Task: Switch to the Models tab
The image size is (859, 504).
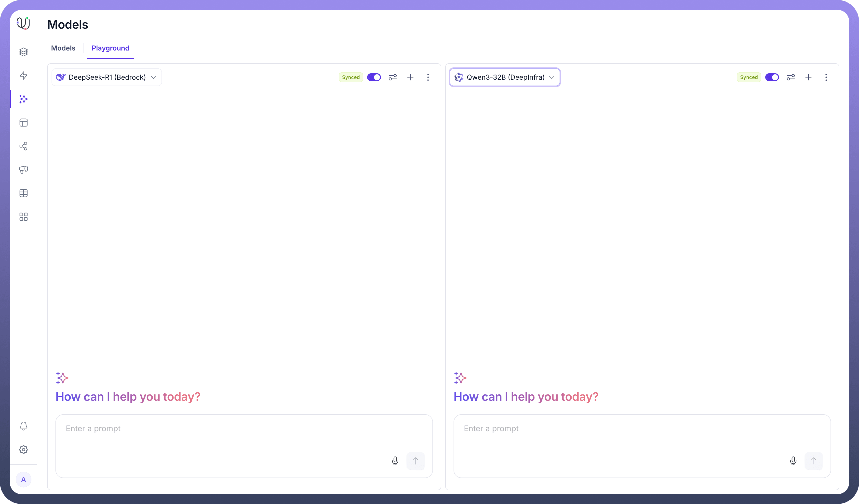Action: pos(63,48)
